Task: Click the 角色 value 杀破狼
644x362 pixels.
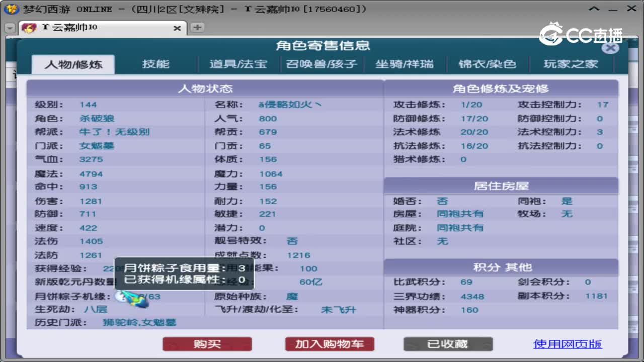Action: (x=97, y=118)
